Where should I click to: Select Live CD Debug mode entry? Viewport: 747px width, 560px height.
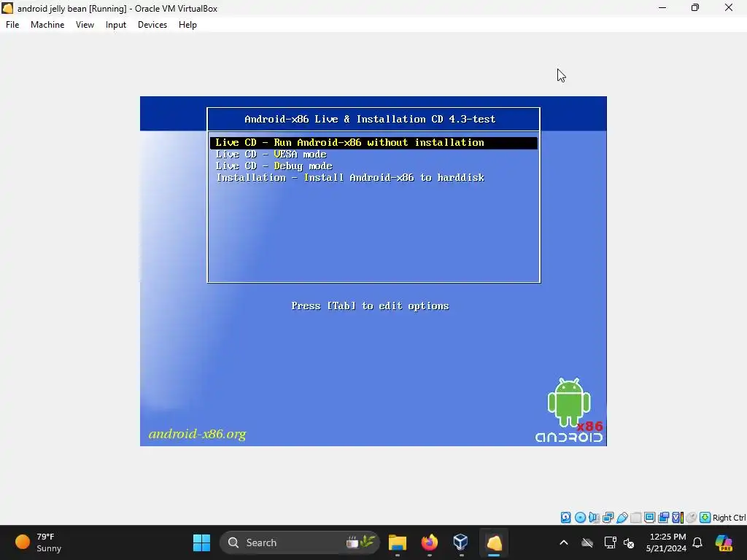pyautogui.click(x=274, y=166)
